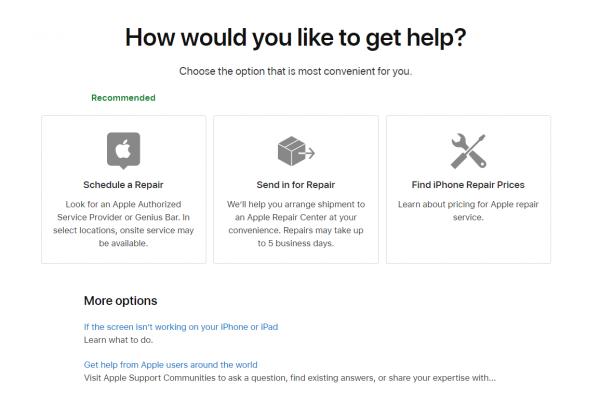Click blank top-right corner of Send in for Repair card
This screenshot has width=600, height=400.
364,128
